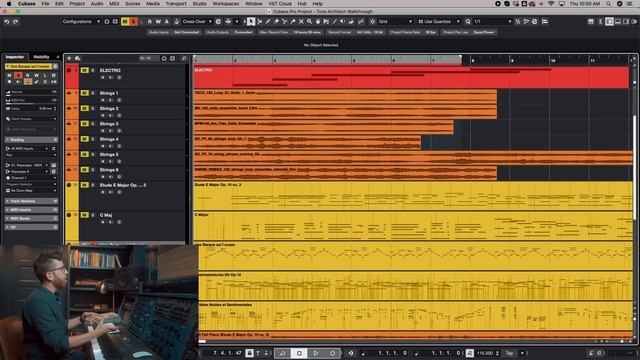
Task: Open the Use Quantize dropdown
Action: click(x=439, y=21)
